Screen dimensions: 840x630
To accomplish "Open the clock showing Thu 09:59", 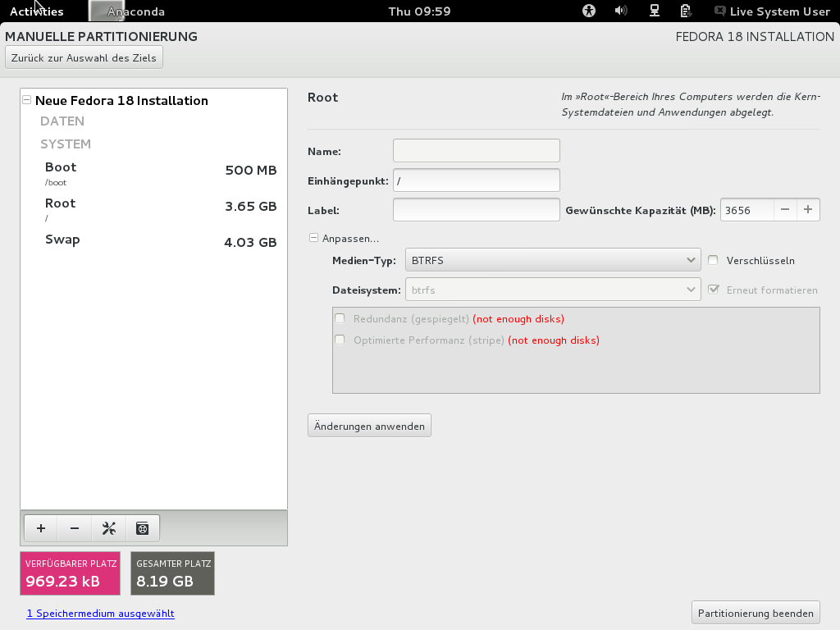I will tap(419, 11).
